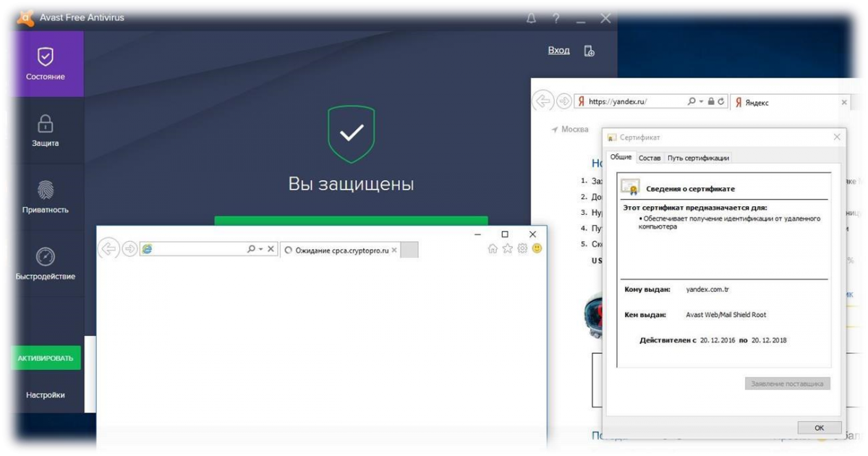Viewport: 868px width, 456px height.
Task: Maximize the cryptopro browser window
Action: 505,234
